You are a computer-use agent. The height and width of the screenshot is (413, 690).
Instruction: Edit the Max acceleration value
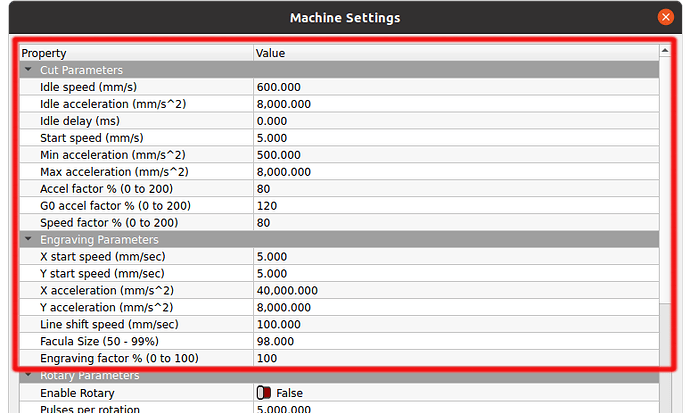click(x=455, y=172)
